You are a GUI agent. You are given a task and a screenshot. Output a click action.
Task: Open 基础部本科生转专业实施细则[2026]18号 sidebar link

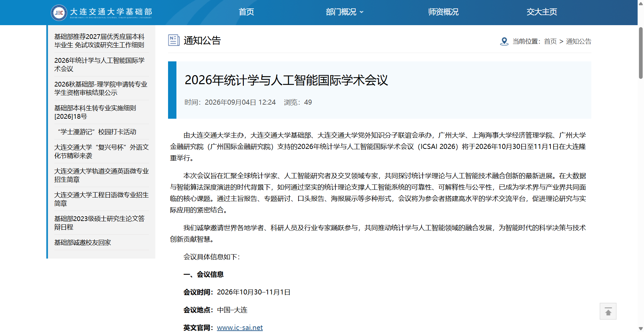coord(95,112)
